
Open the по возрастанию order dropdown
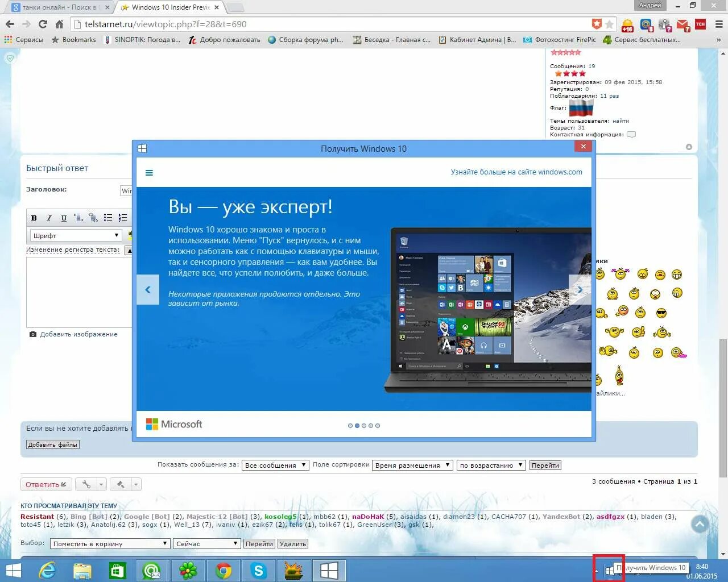[x=491, y=465]
